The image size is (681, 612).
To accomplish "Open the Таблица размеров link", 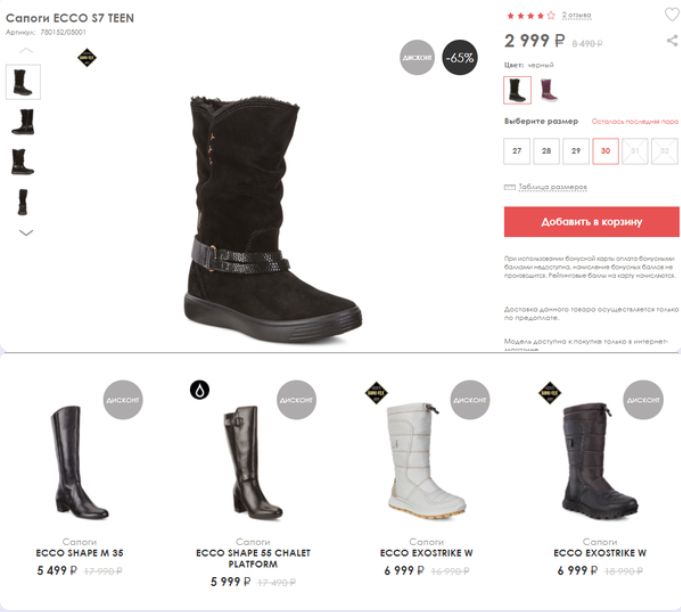I will (553, 187).
